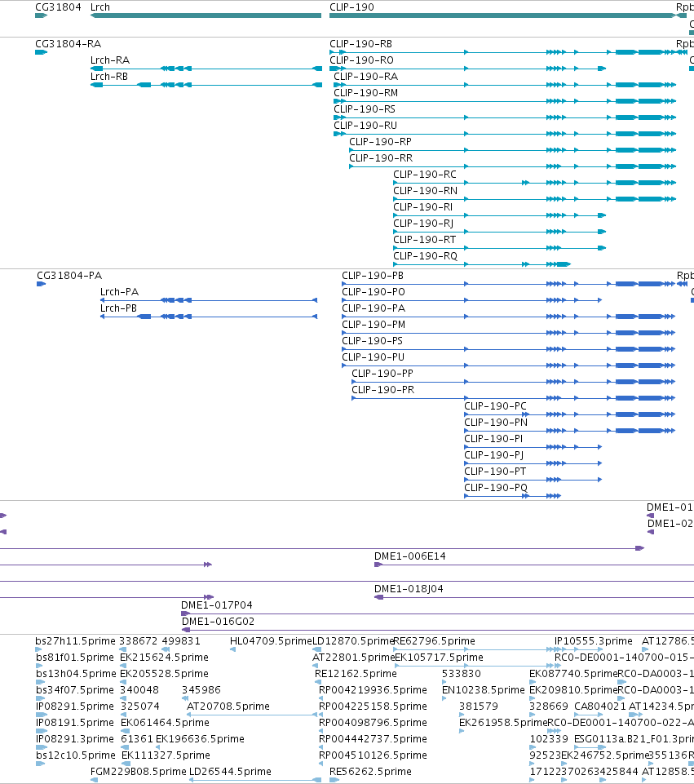The image size is (694, 784).
Task: Open transcript Lrch-RB label
Action: pos(109,77)
